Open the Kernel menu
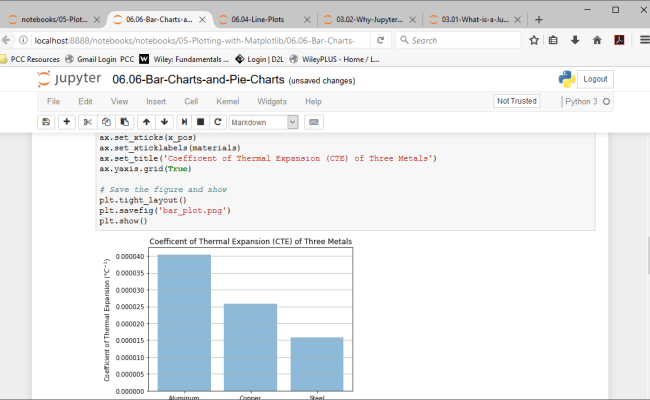 228,102
